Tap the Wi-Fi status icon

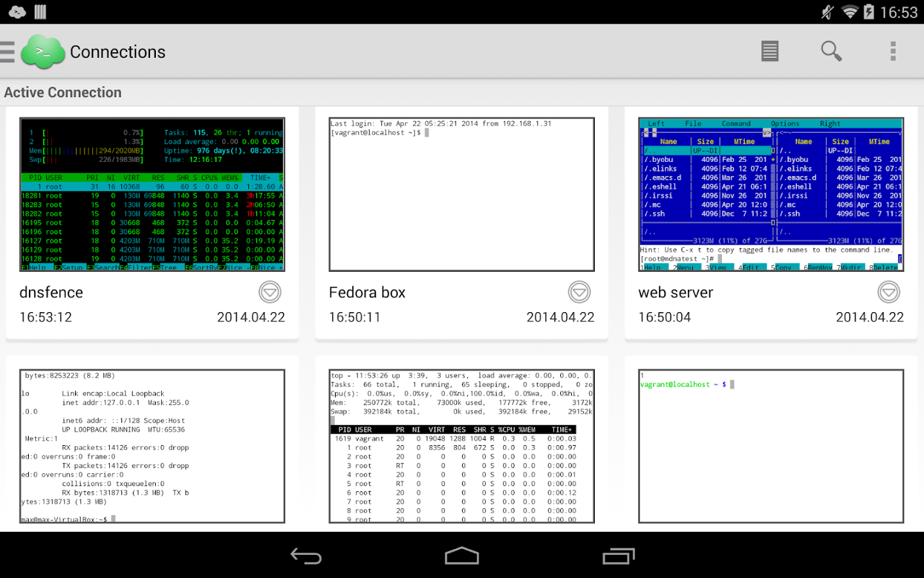851,12
